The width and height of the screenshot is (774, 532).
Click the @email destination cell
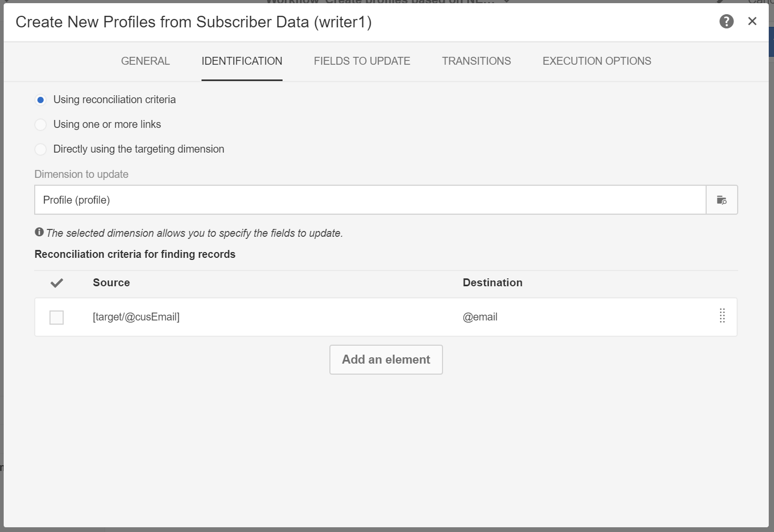(x=480, y=317)
